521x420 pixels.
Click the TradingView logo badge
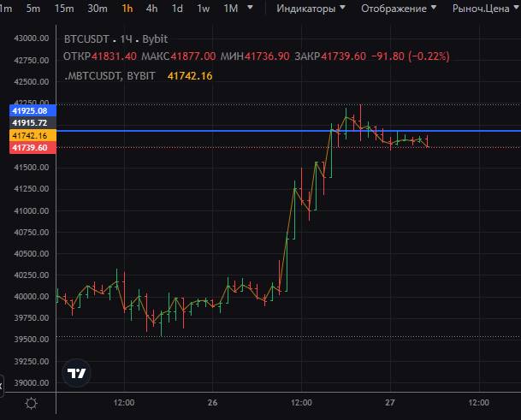coord(76,373)
